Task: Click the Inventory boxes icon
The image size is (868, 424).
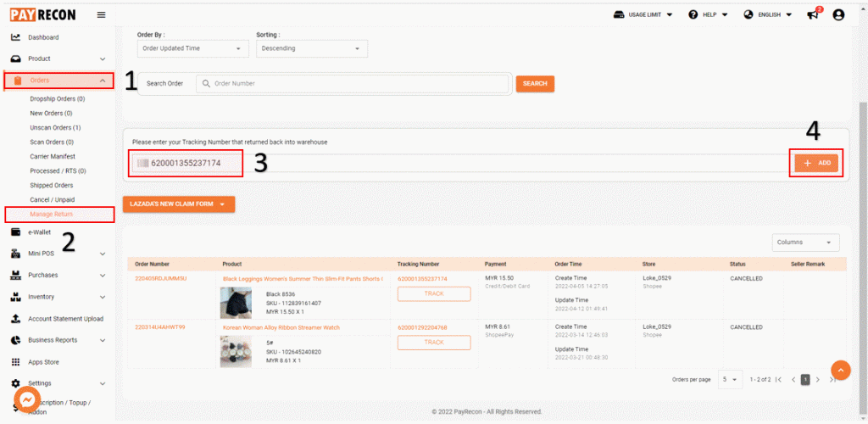Action: pyautogui.click(x=16, y=297)
